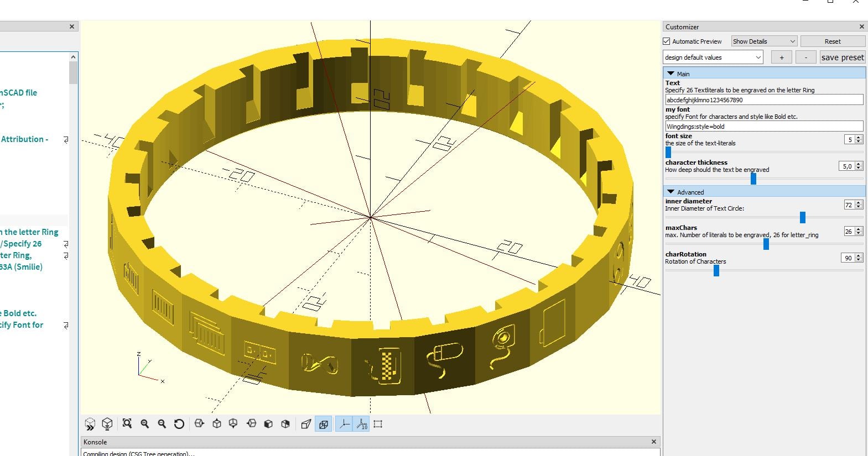Zoom in with the plus magnifier icon
Image resolution: width=868 pixels, height=456 pixels.
coord(145,424)
